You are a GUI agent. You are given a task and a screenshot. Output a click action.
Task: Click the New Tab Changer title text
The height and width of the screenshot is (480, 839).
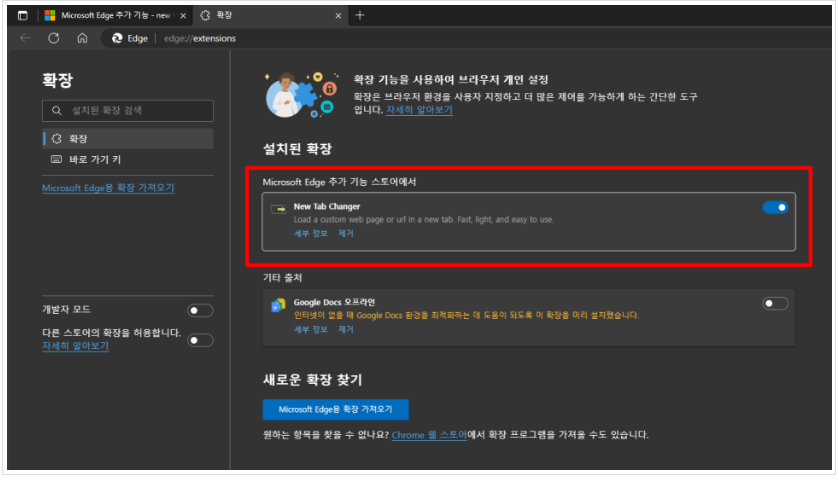tap(327, 207)
